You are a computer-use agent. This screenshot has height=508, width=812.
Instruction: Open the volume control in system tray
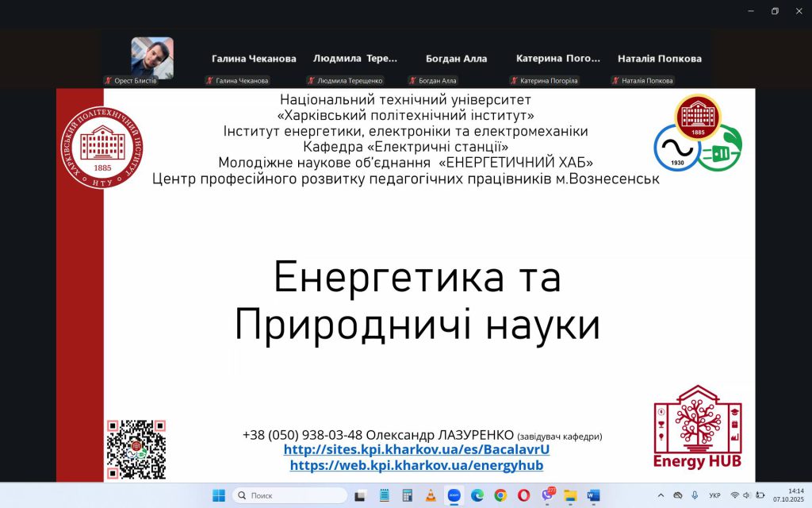pyautogui.click(x=746, y=495)
